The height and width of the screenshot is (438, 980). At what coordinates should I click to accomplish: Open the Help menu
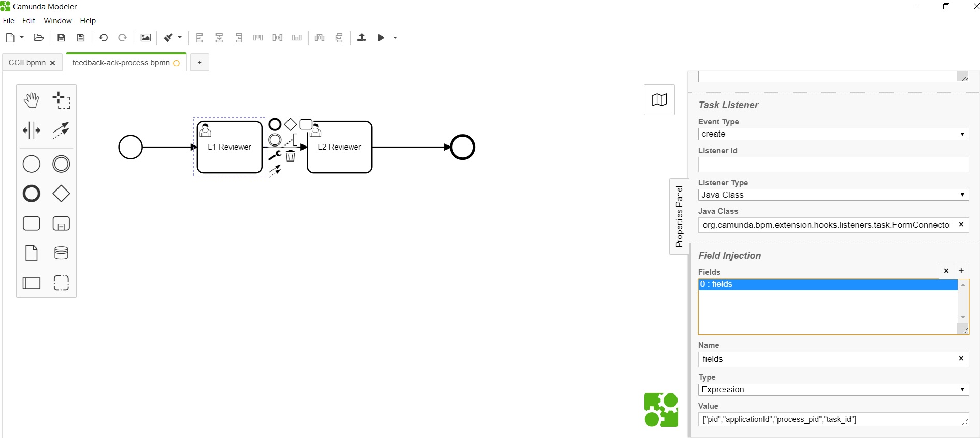(x=88, y=21)
